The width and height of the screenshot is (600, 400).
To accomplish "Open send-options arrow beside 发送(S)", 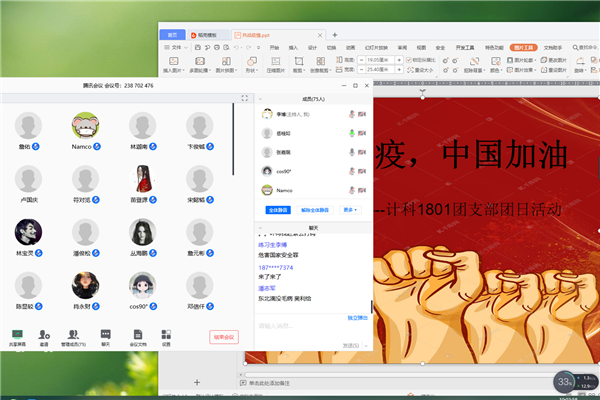I will point(366,346).
